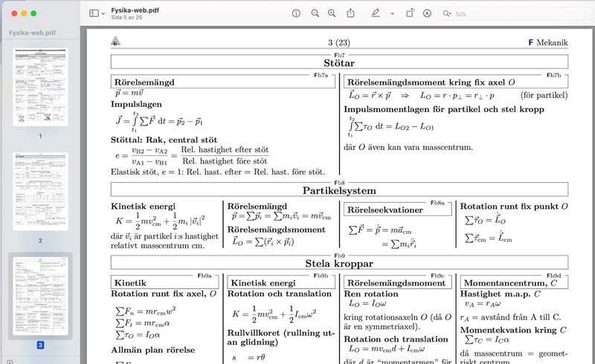Screen dimensions: 595x364
Task: Open the sidebar view options dropdown
Action: [103, 13]
